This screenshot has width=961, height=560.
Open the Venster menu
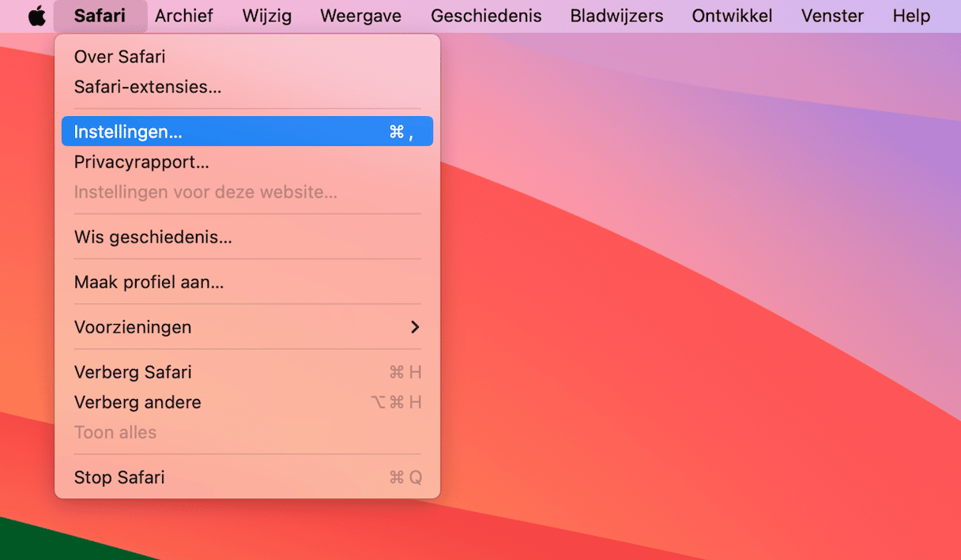832,16
